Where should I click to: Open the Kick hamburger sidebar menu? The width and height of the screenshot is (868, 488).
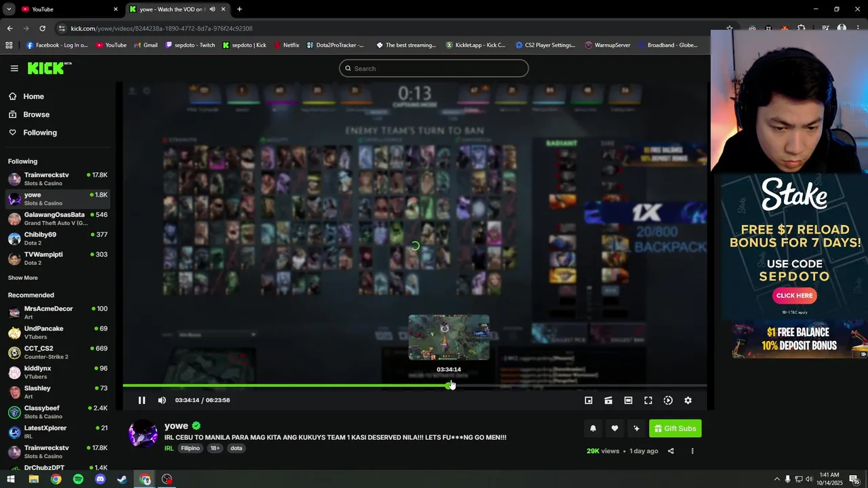[14, 68]
